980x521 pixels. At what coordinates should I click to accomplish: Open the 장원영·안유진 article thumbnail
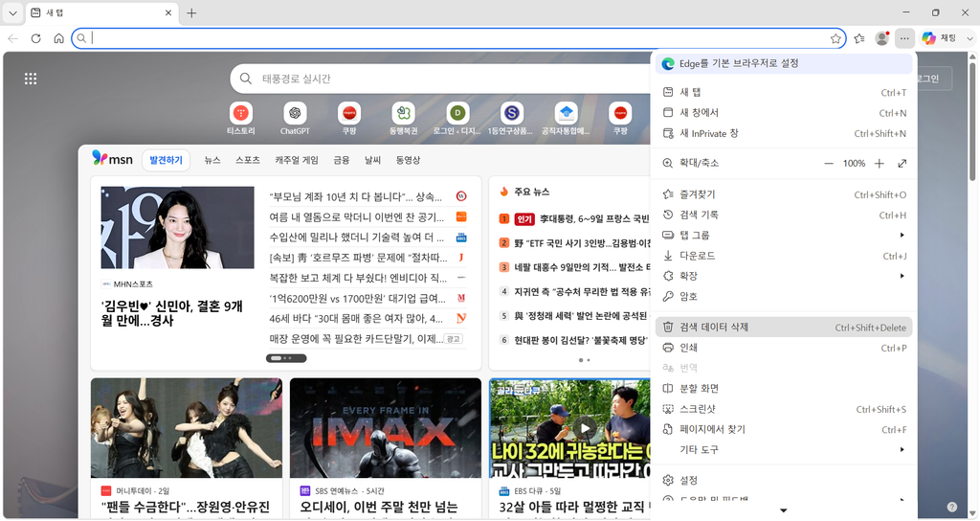coord(187,428)
